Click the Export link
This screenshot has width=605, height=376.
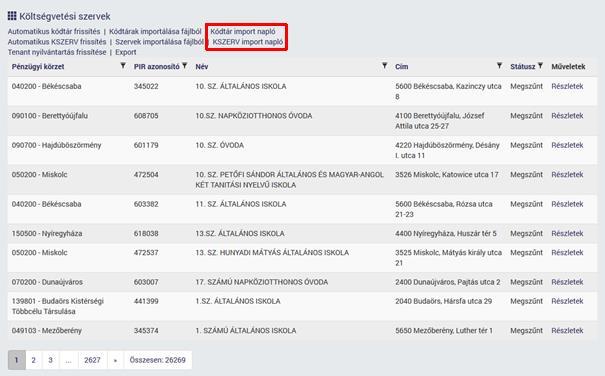126,52
